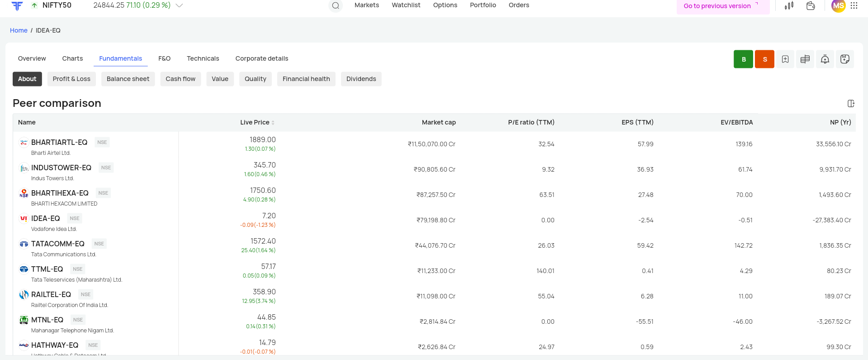Select the Quality chip

[256, 79]
